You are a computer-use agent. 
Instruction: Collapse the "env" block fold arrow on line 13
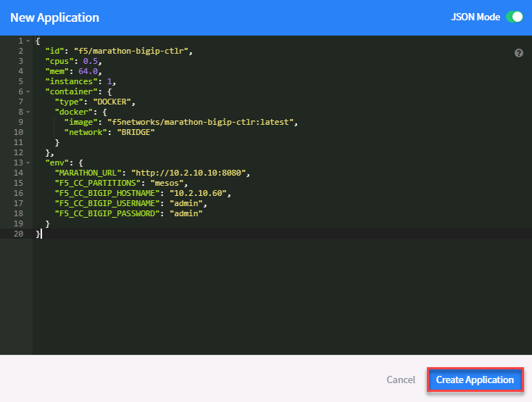pos(28,163)
